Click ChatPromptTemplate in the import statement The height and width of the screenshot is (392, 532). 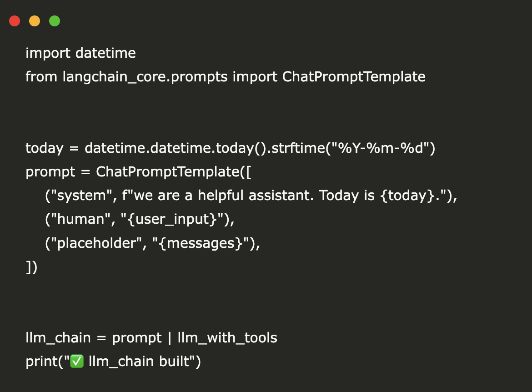354,77
